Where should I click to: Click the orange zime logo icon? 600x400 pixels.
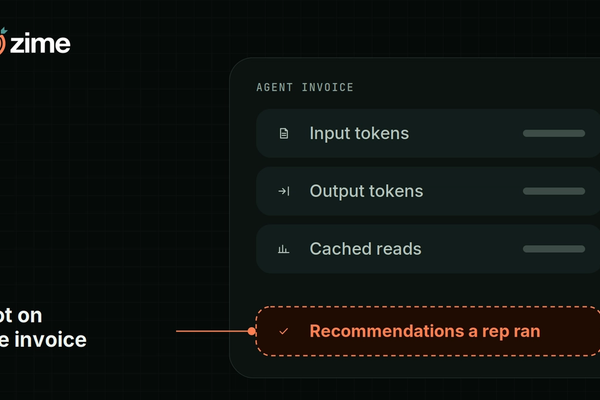click(2, 41)
